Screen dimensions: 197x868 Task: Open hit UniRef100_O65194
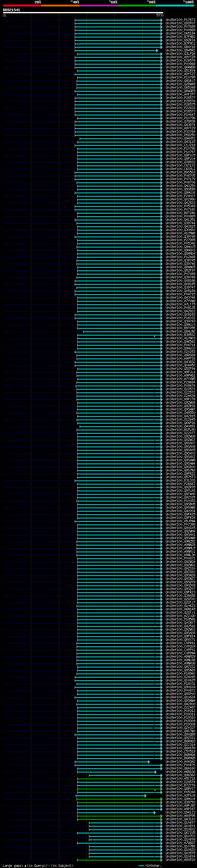pyautogui.click(x=180, y=33)
